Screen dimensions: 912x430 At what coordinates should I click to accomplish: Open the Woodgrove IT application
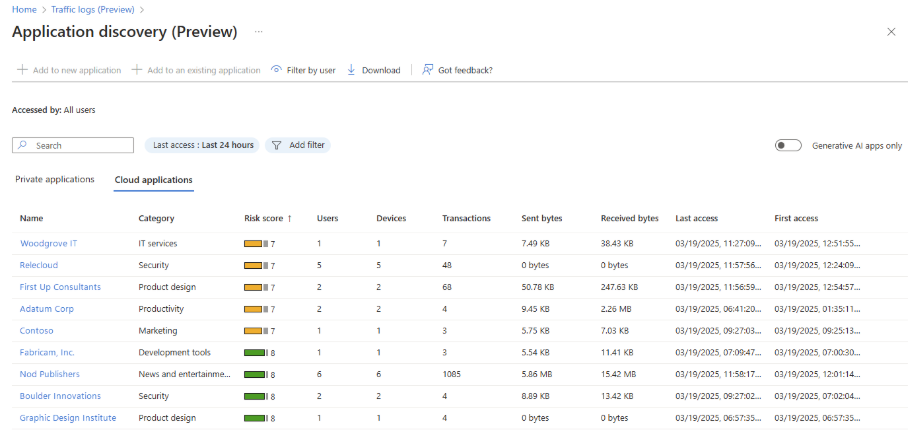click(x=48, y=243)
